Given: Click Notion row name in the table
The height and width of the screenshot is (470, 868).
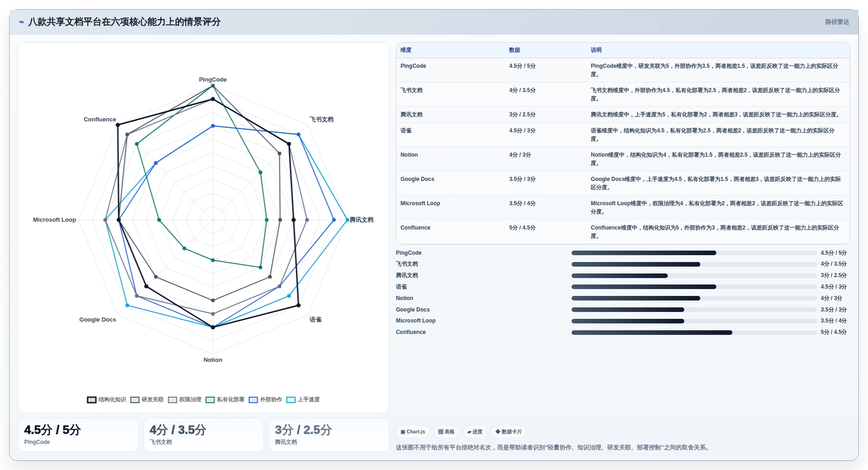Looking at the screenshot, I should [409, 155].
